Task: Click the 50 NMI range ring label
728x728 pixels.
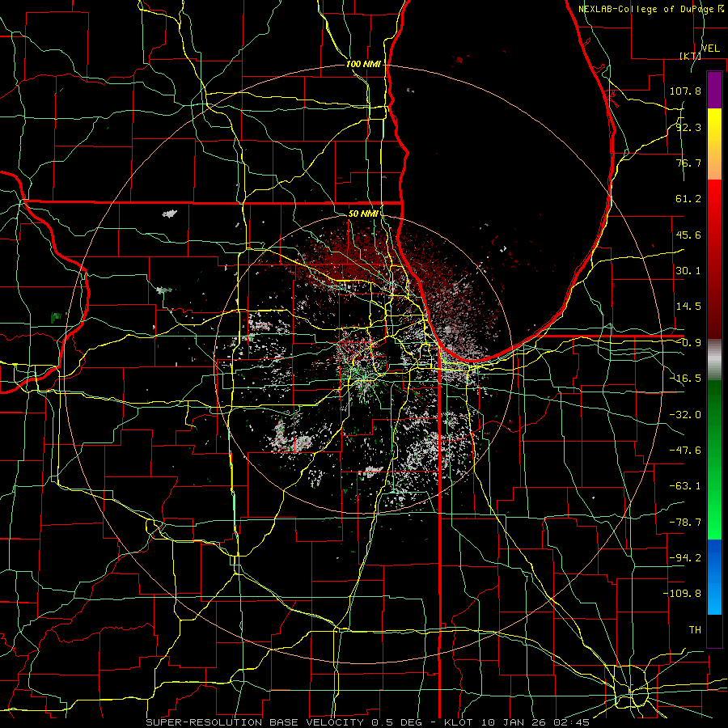Action: [x=363, y=214]
